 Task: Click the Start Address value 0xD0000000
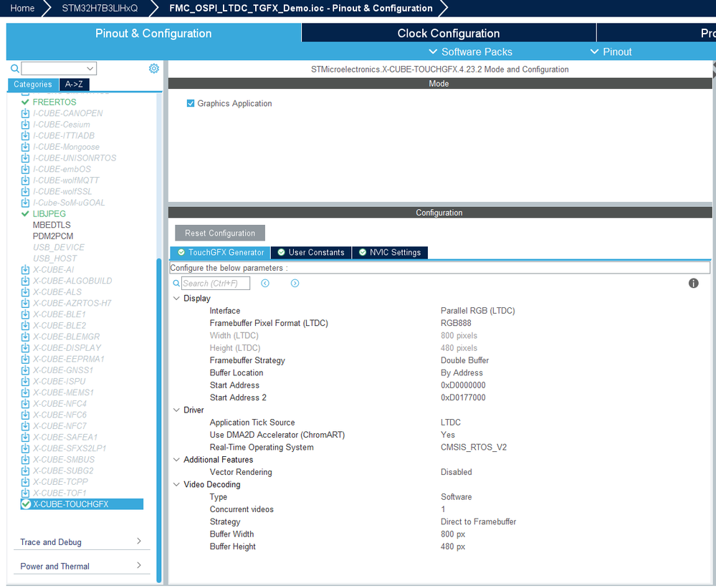(463, 385)
